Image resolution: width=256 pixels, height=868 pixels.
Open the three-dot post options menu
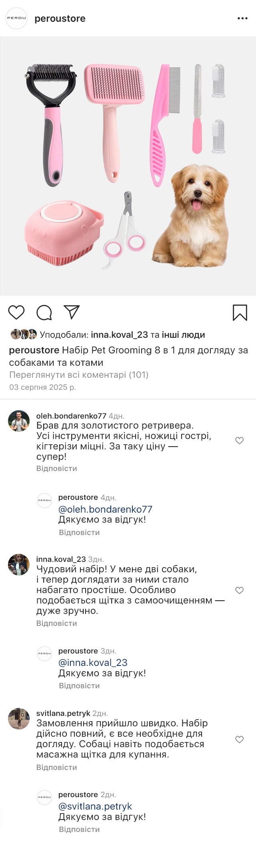(242, 18)
